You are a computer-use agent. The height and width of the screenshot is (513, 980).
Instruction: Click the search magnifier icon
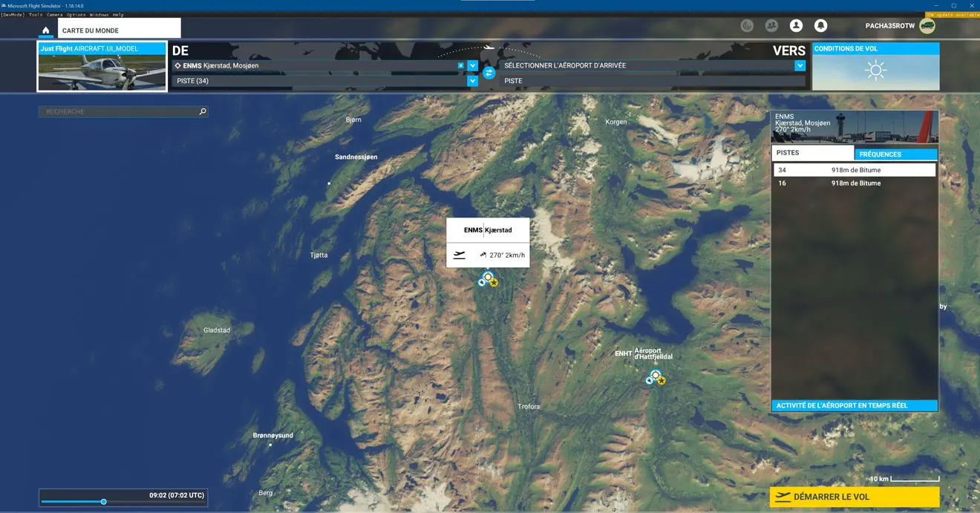[203, 111]
